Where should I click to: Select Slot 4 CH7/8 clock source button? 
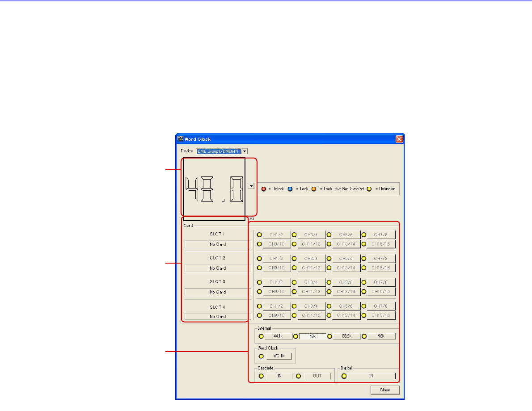pyautogui.click(x=381, y=306)
